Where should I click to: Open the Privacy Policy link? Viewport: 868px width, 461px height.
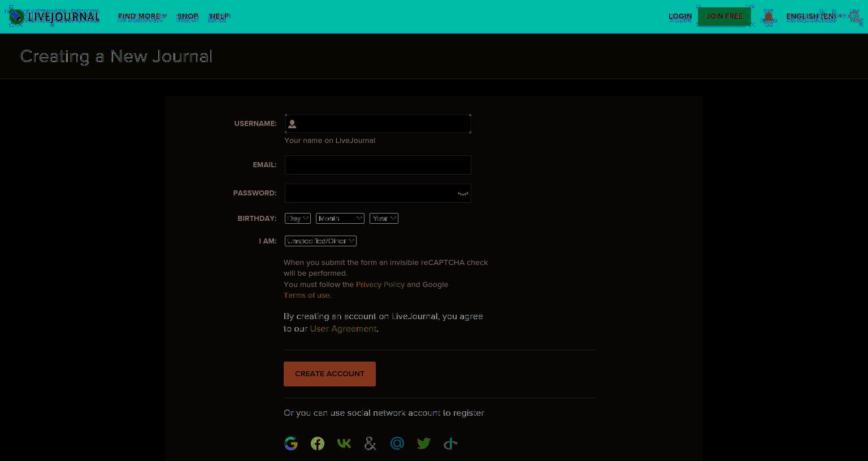coord(380,285)
